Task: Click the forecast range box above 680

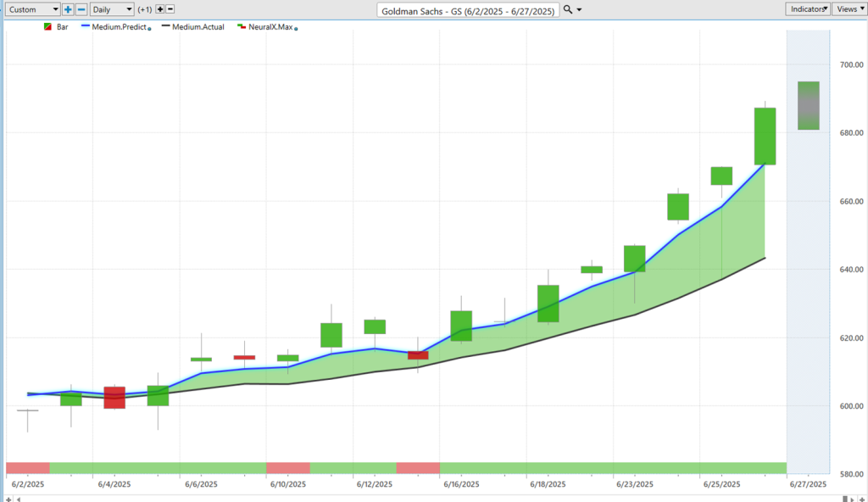Action: [x=808, y=105]
